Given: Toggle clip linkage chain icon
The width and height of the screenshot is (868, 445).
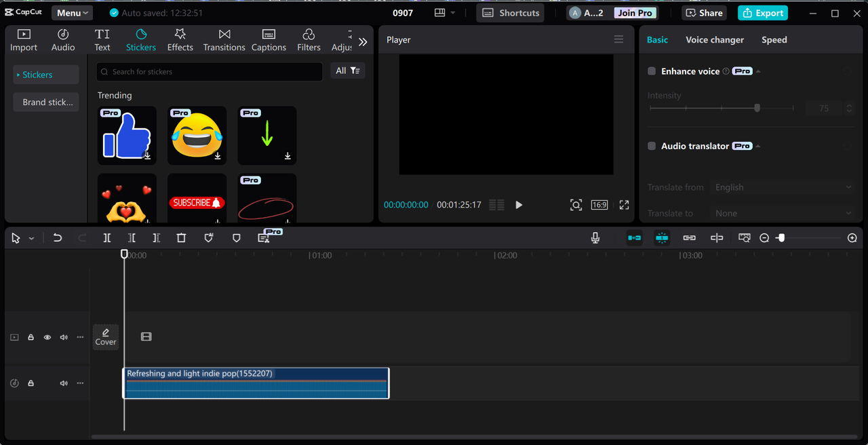Looking at the screenshot, I should [689, 238].
